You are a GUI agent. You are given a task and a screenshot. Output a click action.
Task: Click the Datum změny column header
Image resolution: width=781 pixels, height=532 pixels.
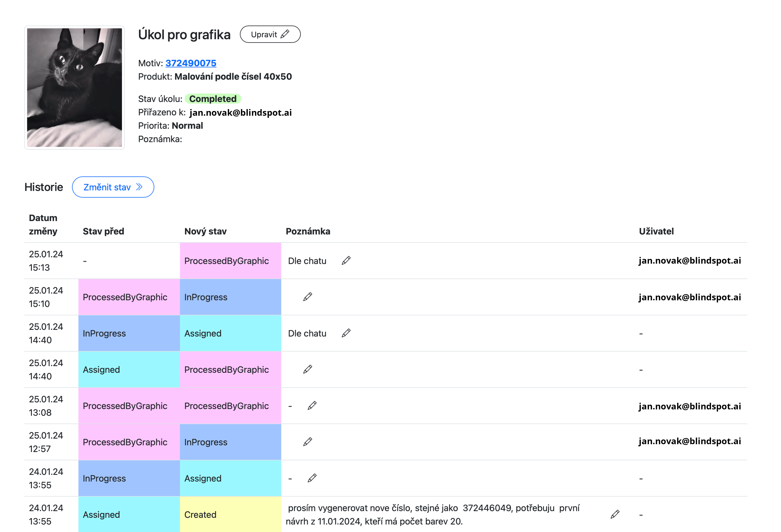[x=43, y=225]
